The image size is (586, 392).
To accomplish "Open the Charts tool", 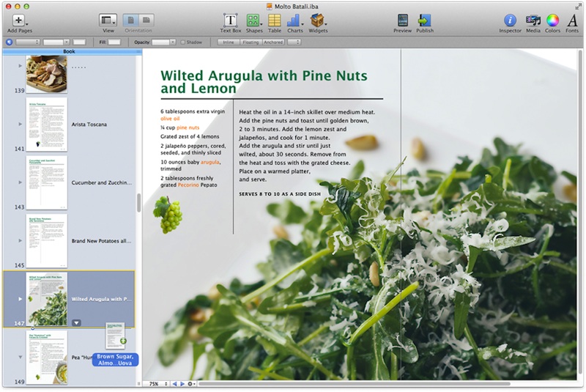I will 295,21.
